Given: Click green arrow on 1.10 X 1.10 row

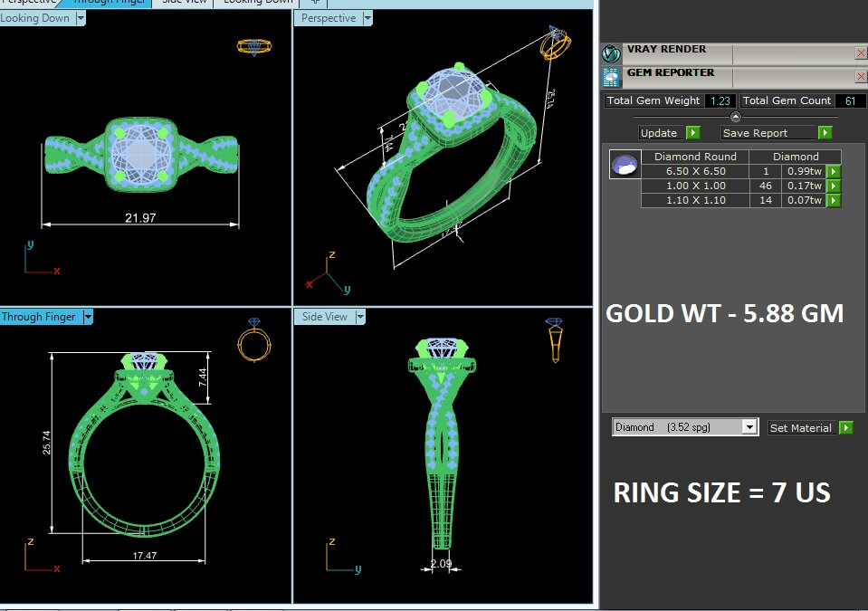Looking at the screenshot, I should 834,200.
